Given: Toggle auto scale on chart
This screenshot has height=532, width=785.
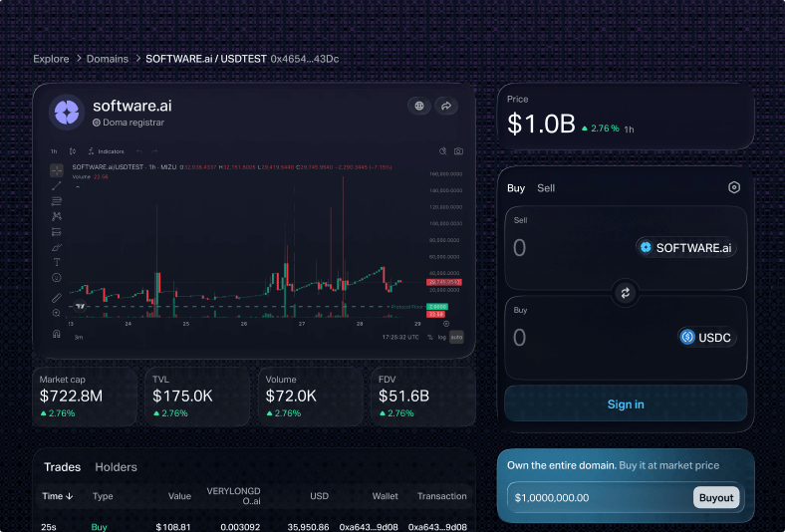Looking at the screenshot, I should (456, 338).
